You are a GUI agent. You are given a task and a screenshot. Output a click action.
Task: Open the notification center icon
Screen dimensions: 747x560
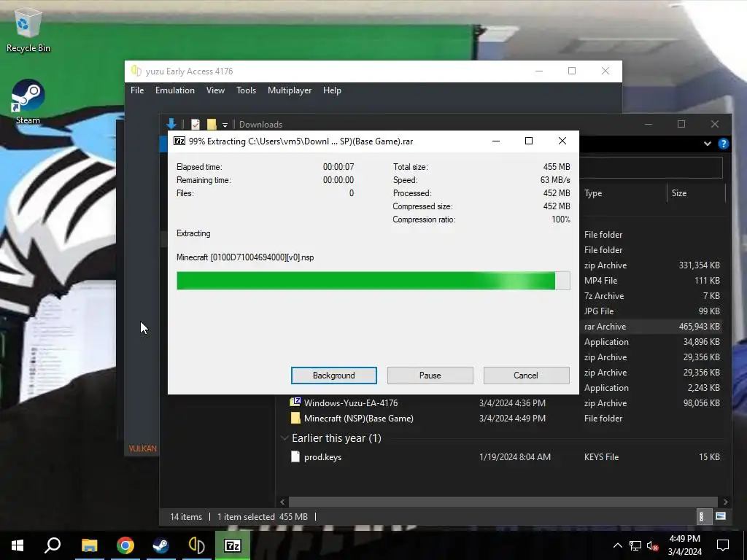coord(723,545)
